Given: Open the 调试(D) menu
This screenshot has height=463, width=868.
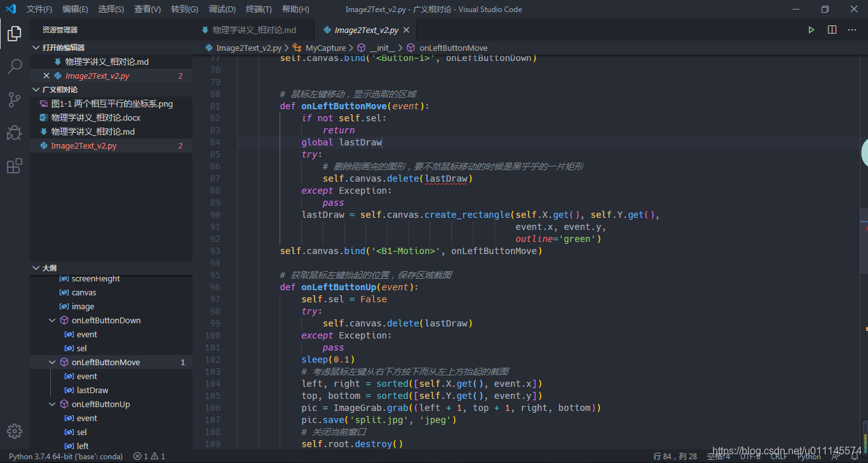Looking at the screenshot, I should 222,9.
